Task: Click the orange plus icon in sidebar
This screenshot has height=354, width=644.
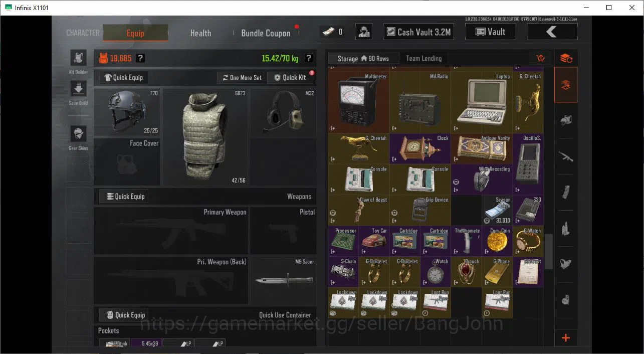Action: point(566,337)
